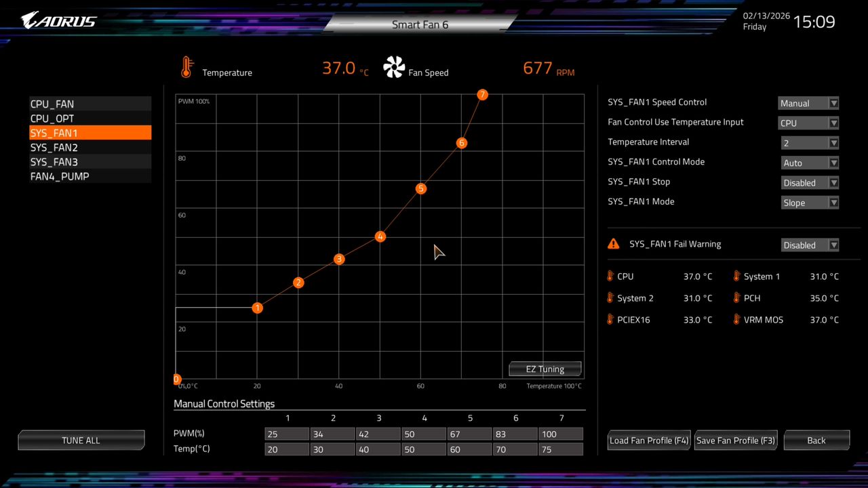Click the thermometer Temperature icon at top
The width and height of the screenshot is (868, 488).
pos(188,66)
